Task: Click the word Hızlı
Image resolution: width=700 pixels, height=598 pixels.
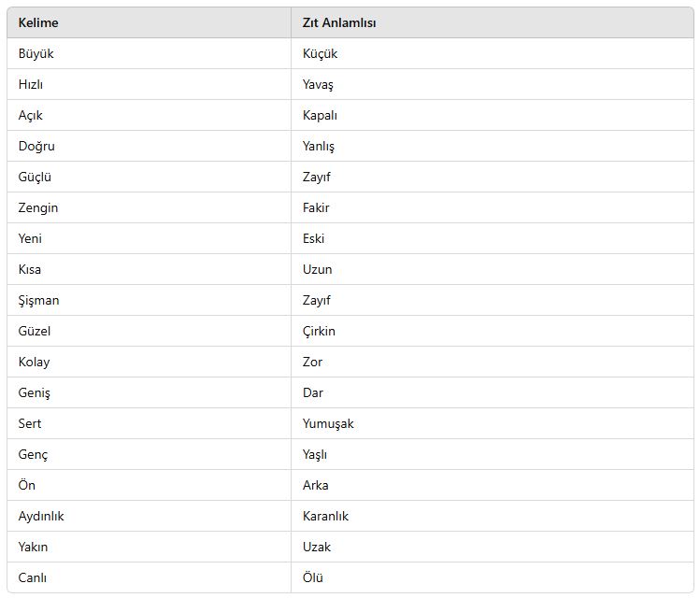Action: (x=31, y=84)
